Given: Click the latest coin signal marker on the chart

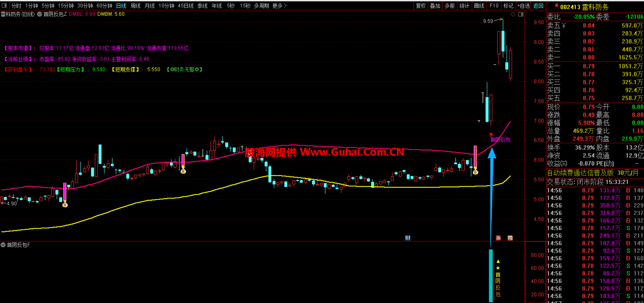Looking at the screenshot, I should pyautogui.click(x=475, y=172).
